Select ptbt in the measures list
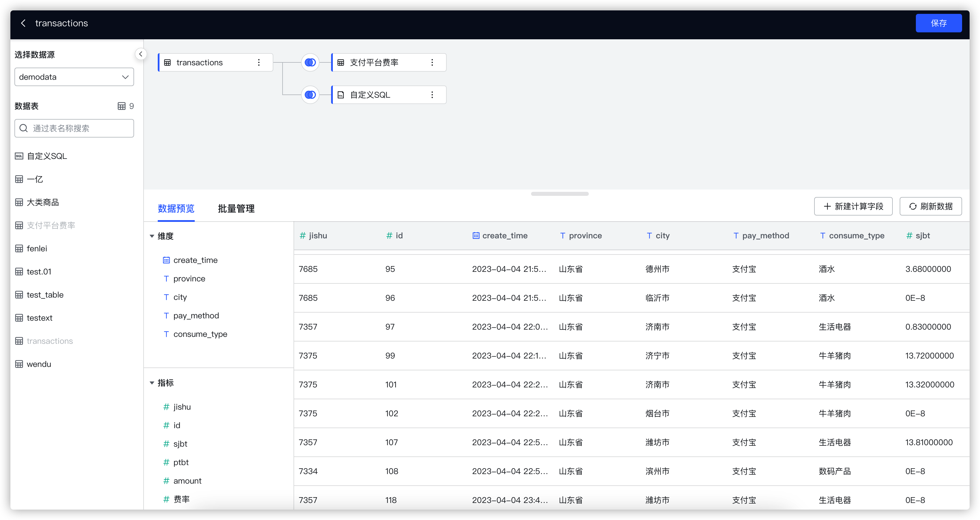This screenshot has height=520, width=980. coord(181,463)
